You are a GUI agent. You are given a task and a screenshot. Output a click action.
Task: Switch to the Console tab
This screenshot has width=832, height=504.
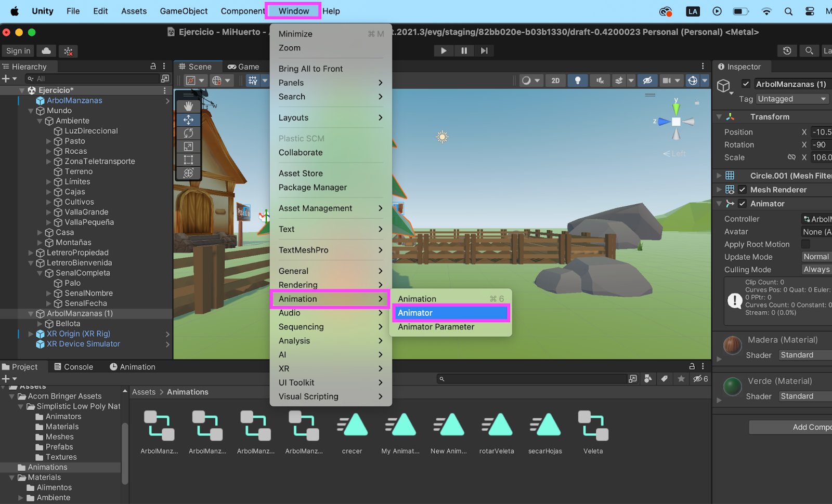click(73, 367)
